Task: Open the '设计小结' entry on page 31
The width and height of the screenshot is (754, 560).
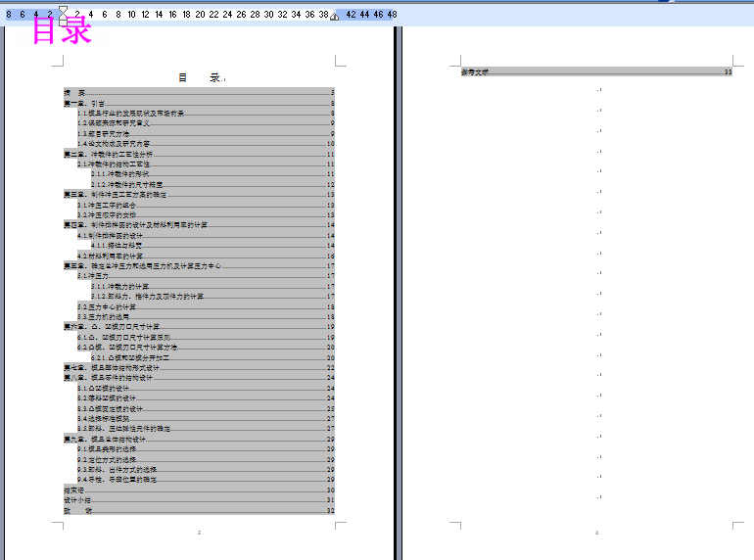Action: pos(199,500)
